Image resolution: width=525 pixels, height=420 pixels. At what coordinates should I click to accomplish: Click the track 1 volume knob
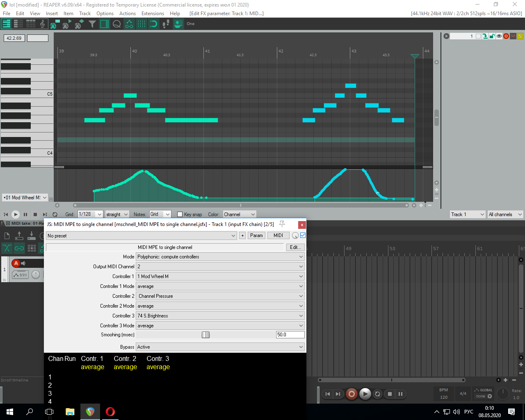point(36,274)
